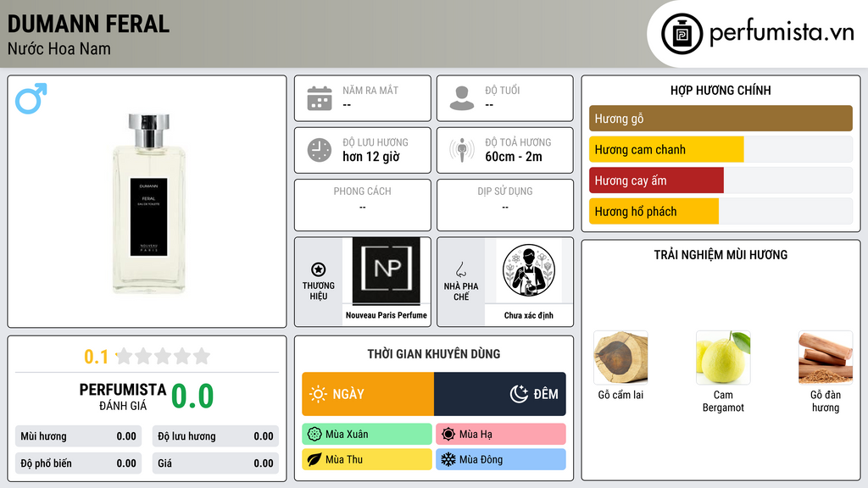Click the orange 0.1 rating value

click(97, 357)
